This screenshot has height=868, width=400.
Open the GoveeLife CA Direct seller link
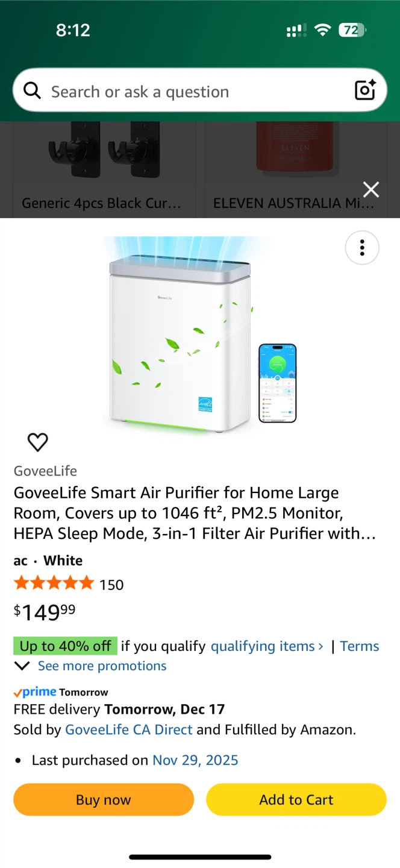click(x=129, y=729)
